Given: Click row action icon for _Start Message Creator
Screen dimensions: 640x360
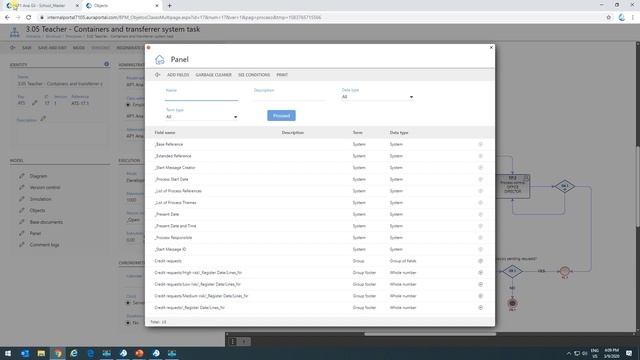Looking at the screenshot, I should click(480, 168).
